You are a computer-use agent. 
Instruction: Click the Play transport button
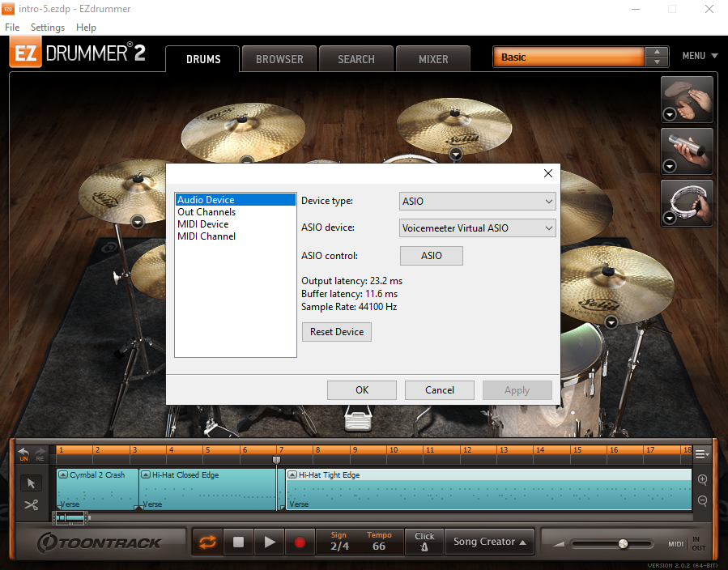pos(270,542)
